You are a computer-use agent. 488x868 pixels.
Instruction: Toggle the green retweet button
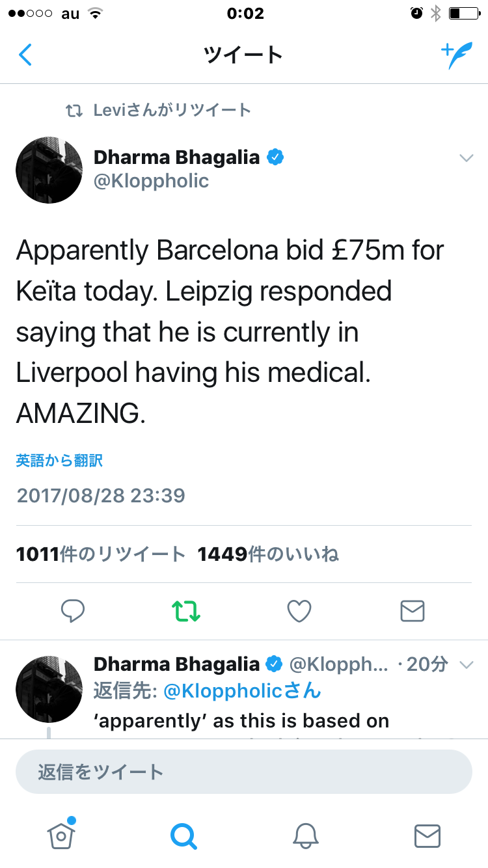click(x=186, y=611)
